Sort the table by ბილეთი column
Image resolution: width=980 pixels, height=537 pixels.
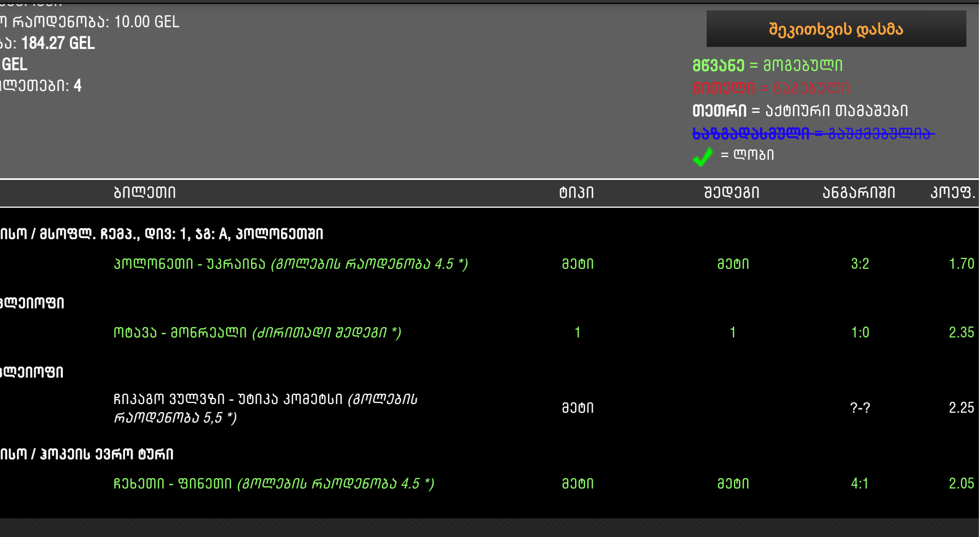click(x=145, y=192)
